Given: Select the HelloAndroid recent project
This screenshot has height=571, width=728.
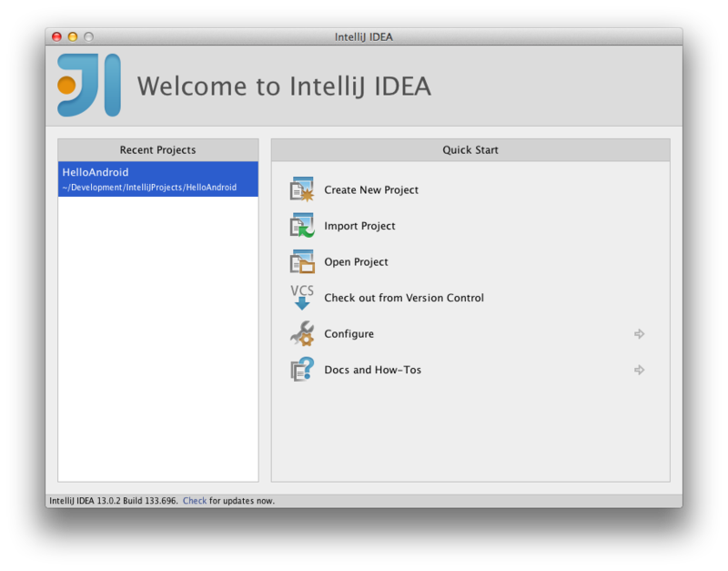Looking at the screenshot, I should tap(157, 178).
